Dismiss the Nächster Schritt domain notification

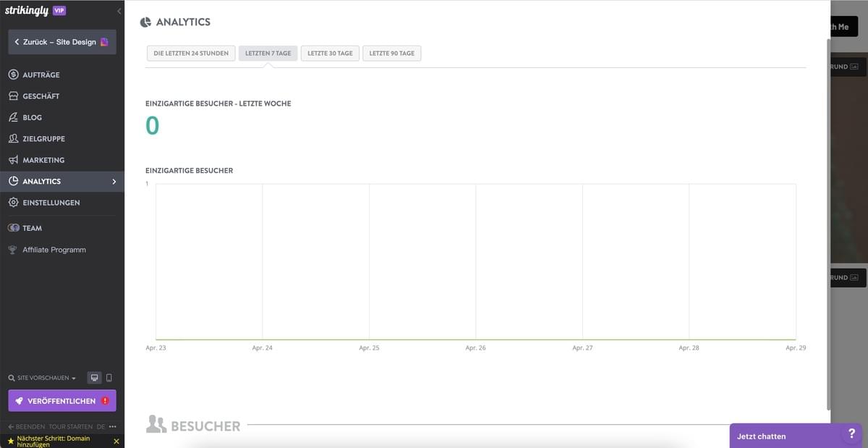pyautogui.click(x=116, y=440)
